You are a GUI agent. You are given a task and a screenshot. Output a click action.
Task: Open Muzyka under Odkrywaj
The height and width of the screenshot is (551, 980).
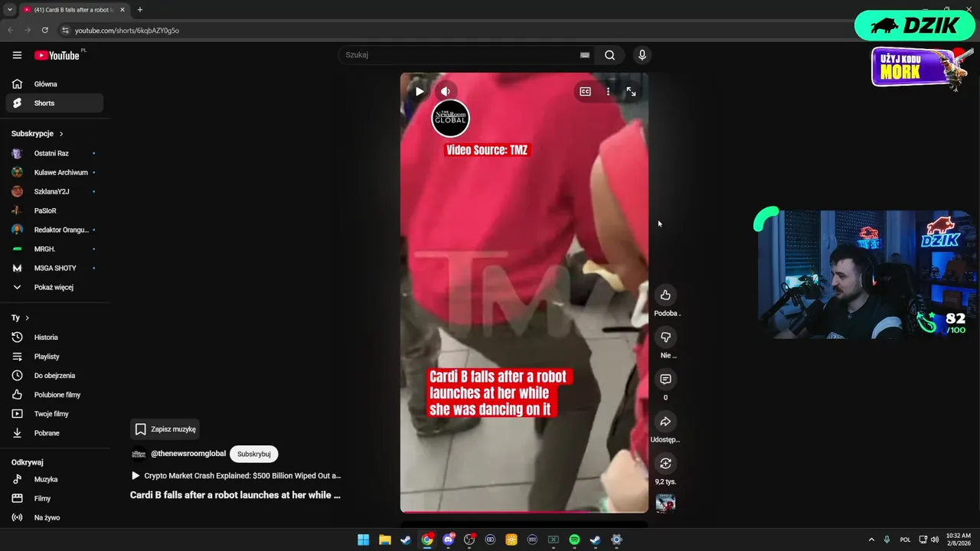click(x=54, y=479)
